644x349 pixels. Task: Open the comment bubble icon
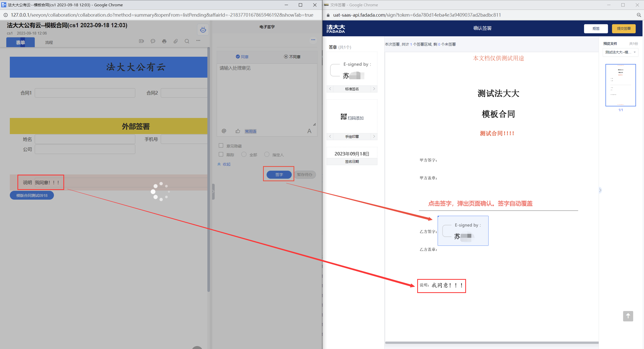(153, 41)
